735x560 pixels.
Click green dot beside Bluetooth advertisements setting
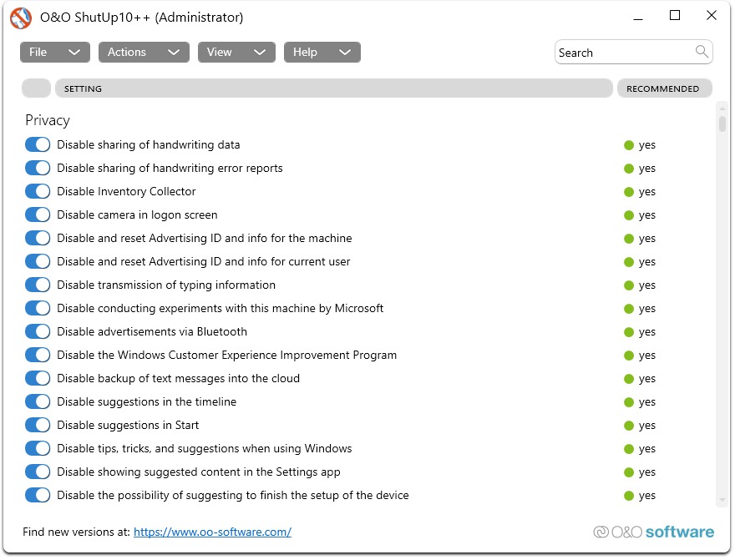[x=629, y=332]
